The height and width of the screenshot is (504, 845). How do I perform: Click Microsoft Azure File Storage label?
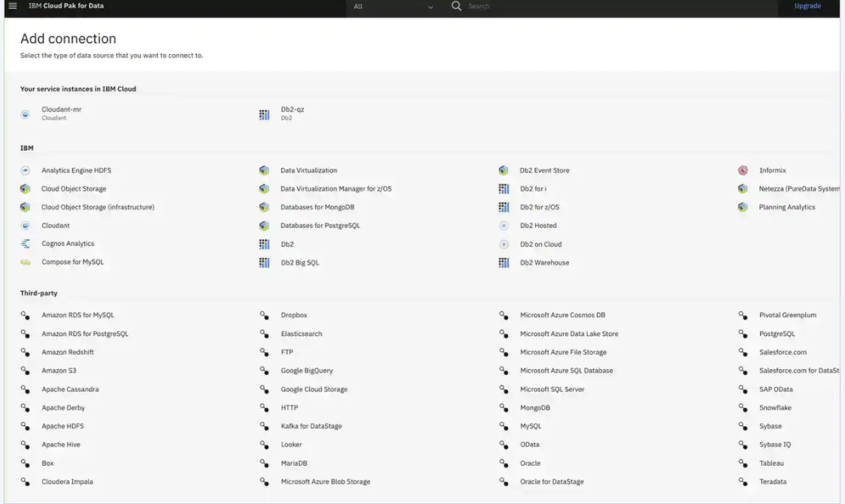[x=563, y=352]
